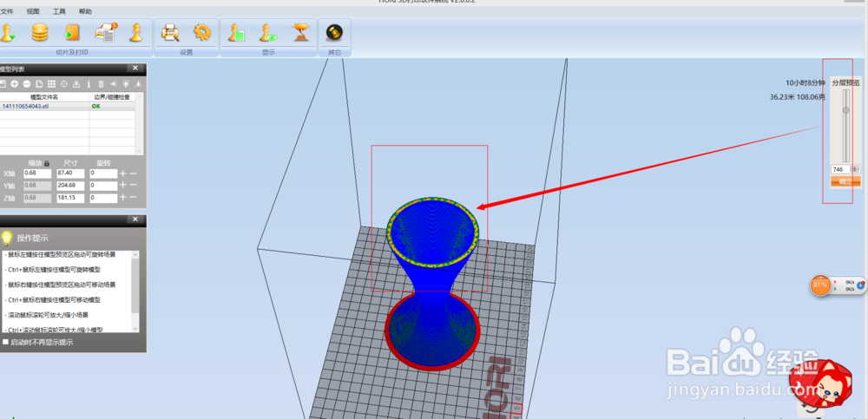The width and height of the screenshot is (868, 419).
Task: Click the X轴 rotation field
Action: (x=103, y=173)
